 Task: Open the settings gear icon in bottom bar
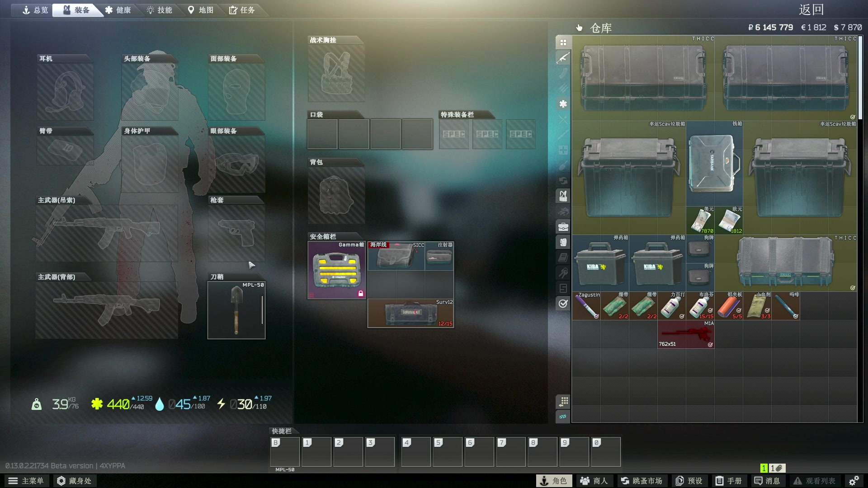pos(854,481)
